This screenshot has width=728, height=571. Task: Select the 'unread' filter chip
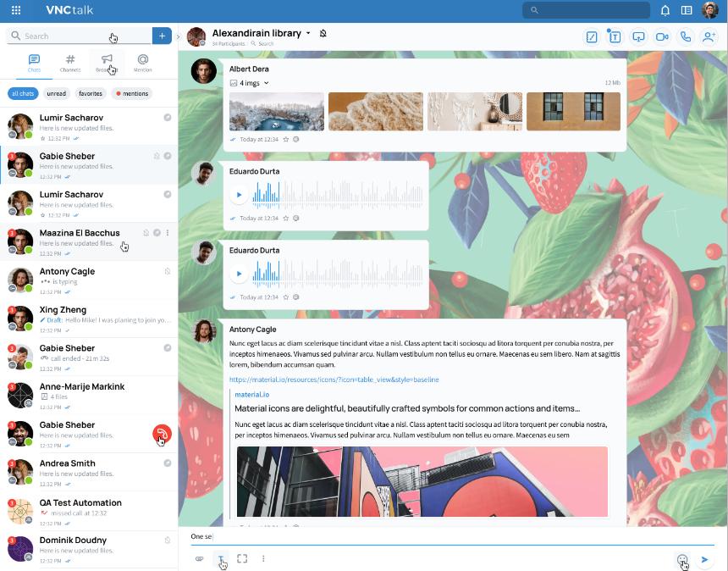(x=57, y=94)
